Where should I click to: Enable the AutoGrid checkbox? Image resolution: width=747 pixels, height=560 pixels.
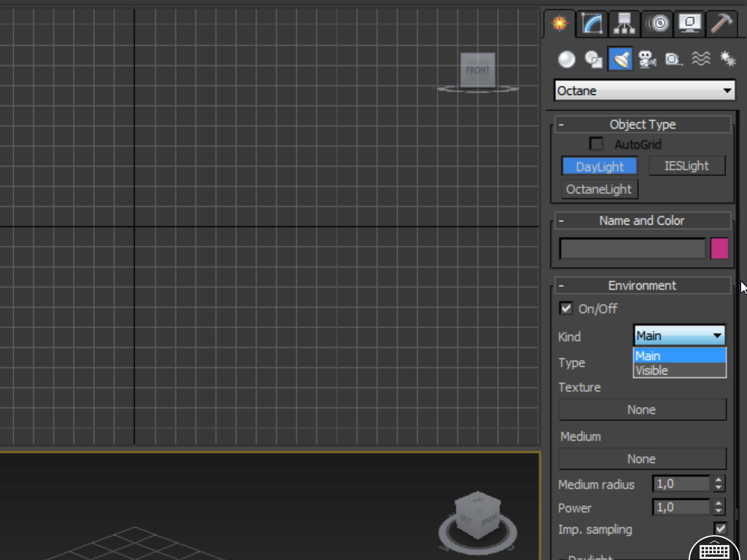[x=596, y=144]
